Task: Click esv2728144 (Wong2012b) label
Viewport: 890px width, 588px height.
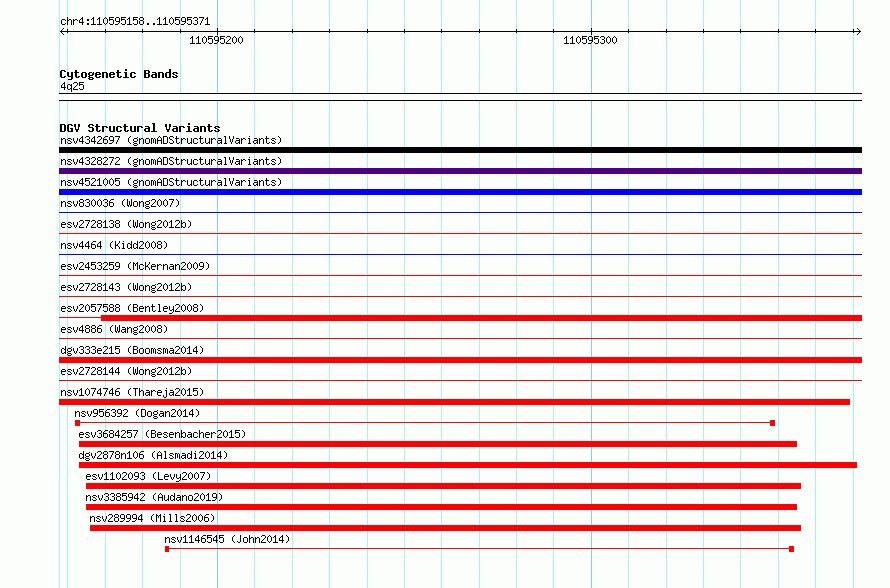Action: [126, 371]
